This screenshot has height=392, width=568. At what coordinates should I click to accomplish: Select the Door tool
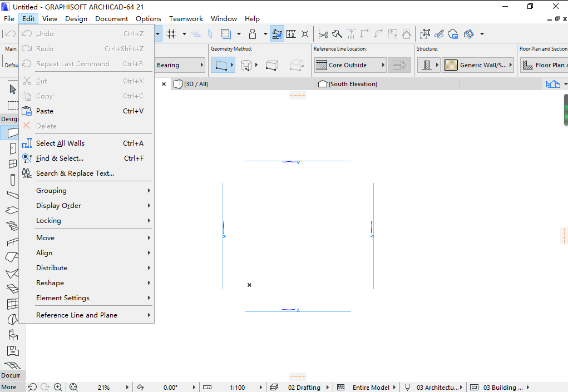pos(13,148)
